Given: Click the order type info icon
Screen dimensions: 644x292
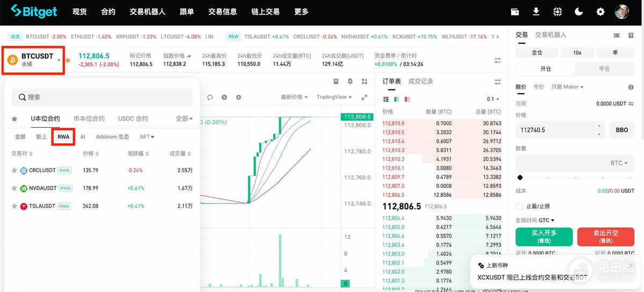Looking at the screenshot, I should [631, 87].
